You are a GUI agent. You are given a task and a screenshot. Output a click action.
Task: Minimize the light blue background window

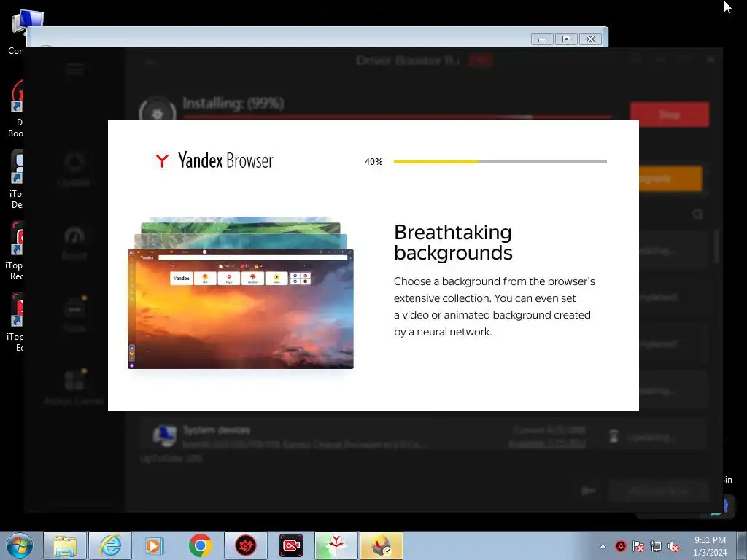coord(542,39)
